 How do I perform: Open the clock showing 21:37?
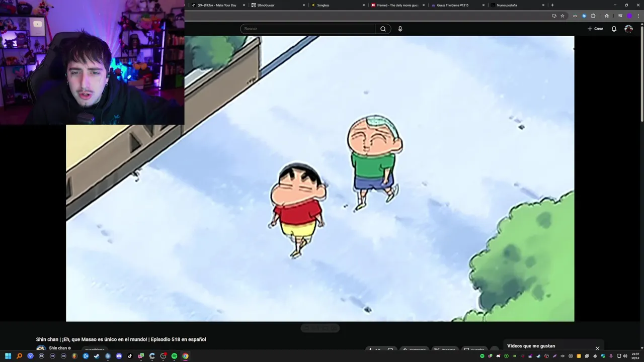pyautogui.click(x=635, y=356)
